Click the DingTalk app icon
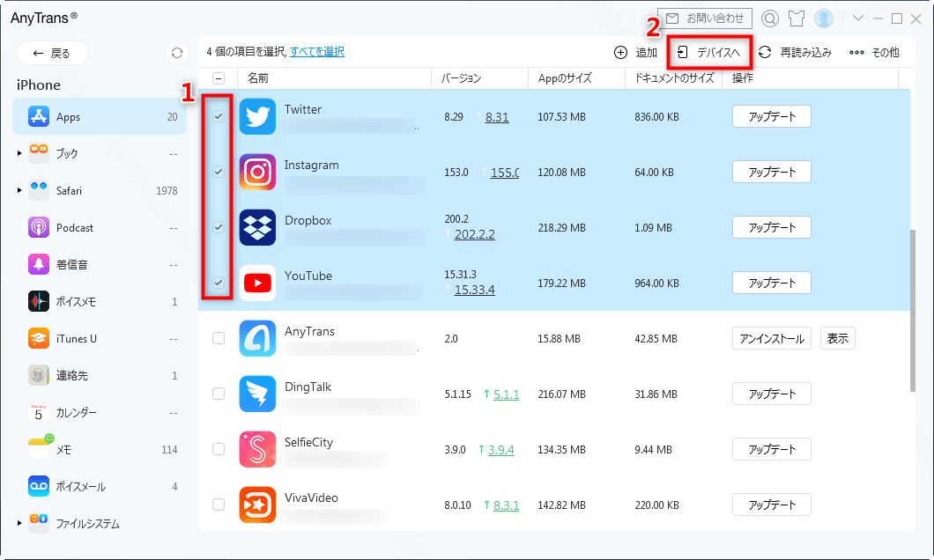934x560 pixels. coord(257,394)
